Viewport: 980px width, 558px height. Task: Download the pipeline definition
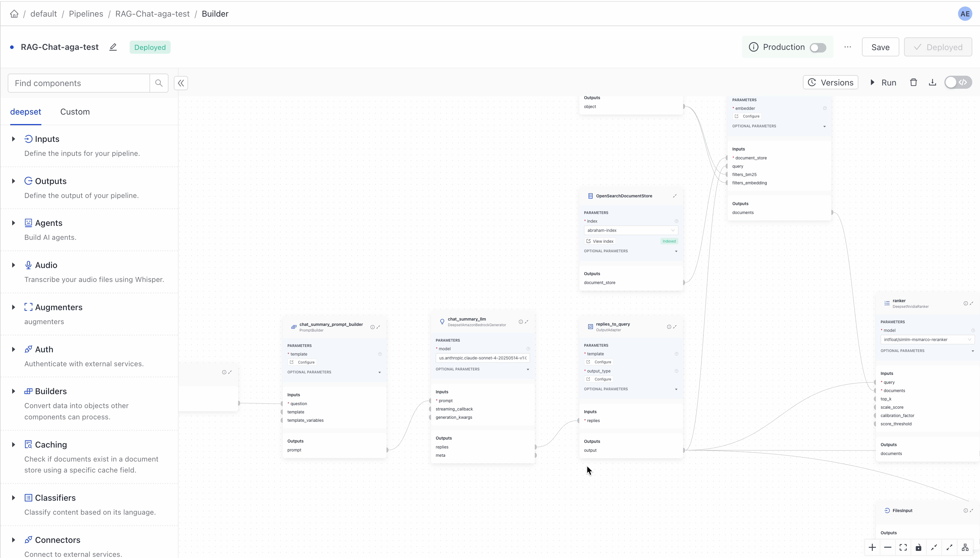(932, 82)
